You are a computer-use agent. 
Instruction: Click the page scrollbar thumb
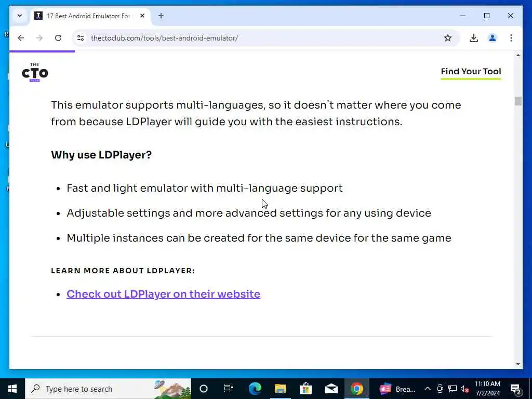[518, 101]
